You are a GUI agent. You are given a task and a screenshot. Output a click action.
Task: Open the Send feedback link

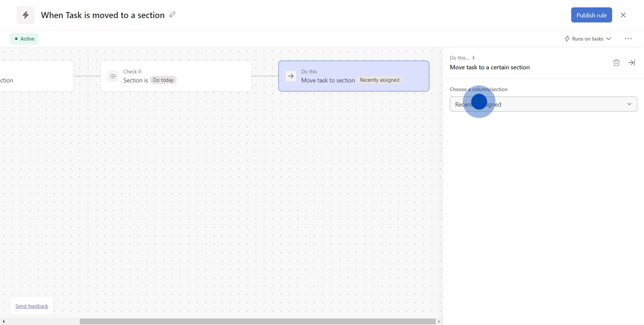coord(32,306)
